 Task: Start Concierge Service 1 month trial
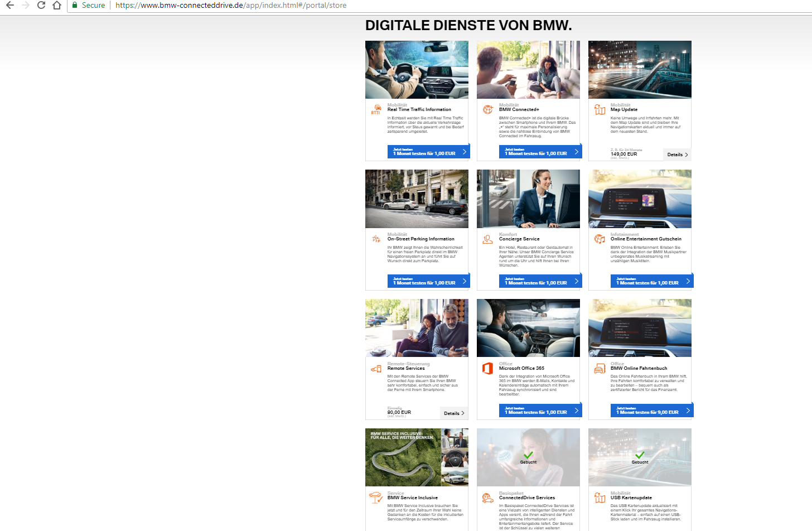(540, 281)
